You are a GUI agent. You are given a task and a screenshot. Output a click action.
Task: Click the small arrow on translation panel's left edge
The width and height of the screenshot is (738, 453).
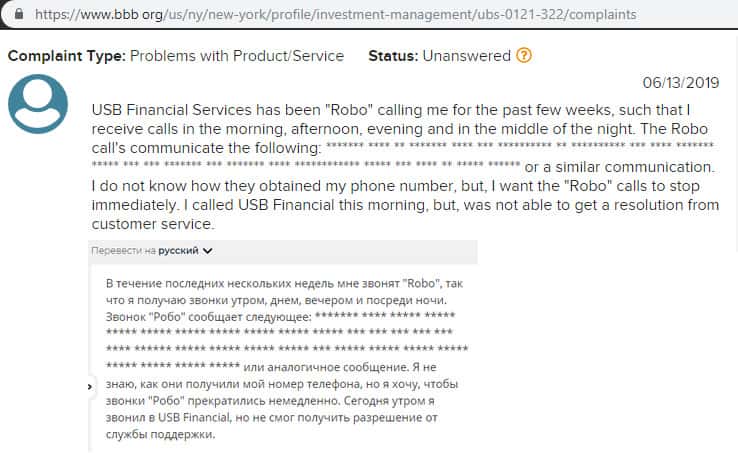[92, 385]
